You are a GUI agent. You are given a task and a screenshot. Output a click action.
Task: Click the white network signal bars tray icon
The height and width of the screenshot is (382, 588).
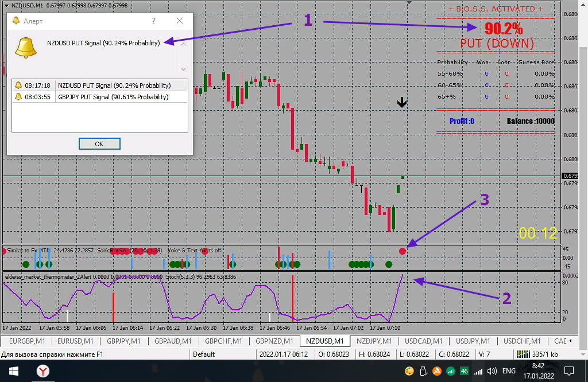[x=478, y=372]
